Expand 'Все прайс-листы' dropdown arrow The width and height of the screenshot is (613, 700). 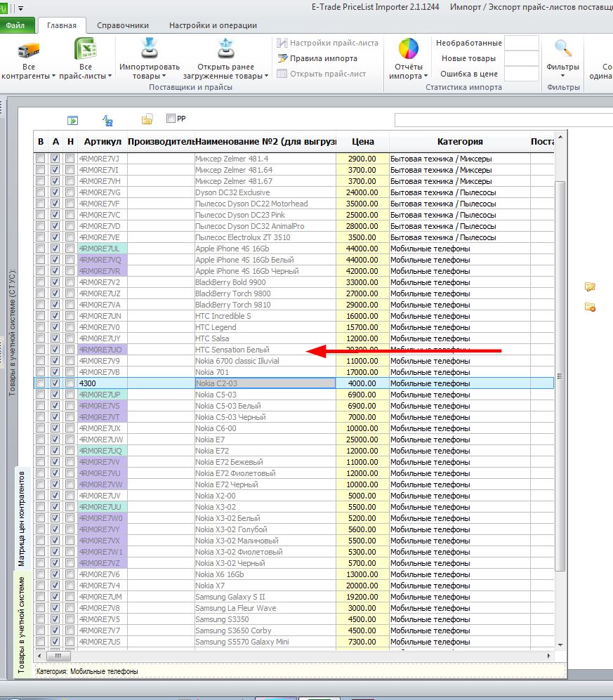pyautogui.click(x=110, y=77)
